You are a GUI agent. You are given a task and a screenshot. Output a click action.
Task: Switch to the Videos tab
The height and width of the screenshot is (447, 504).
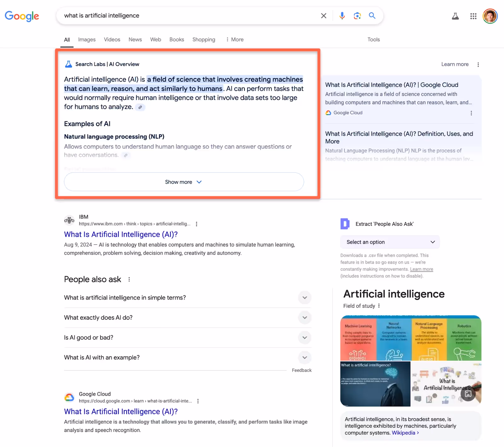coord(112,39)
